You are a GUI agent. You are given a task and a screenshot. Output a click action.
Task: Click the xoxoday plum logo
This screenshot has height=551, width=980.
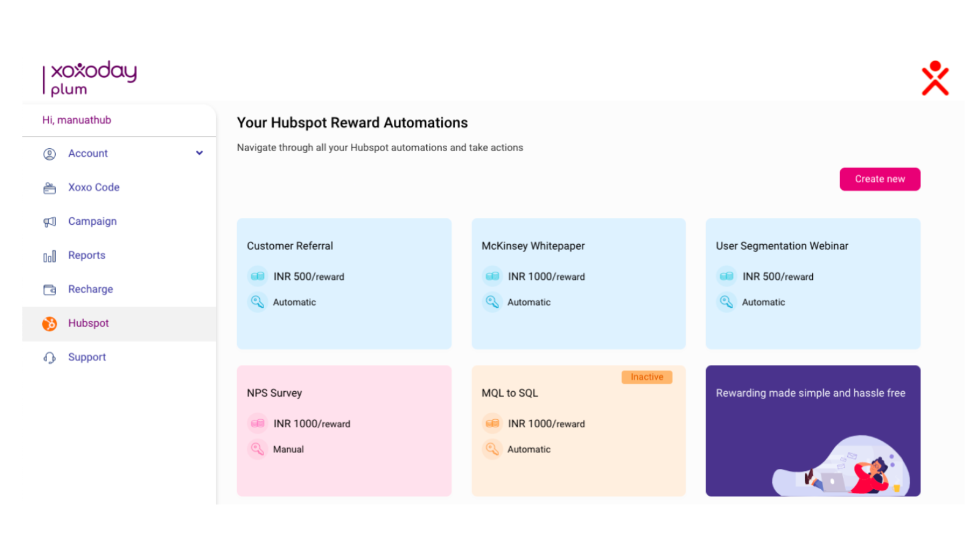pos(89,78)
